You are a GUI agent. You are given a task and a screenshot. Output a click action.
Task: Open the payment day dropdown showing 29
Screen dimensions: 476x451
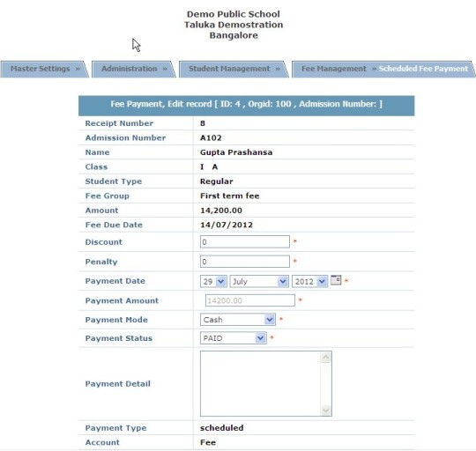point(213,281)
